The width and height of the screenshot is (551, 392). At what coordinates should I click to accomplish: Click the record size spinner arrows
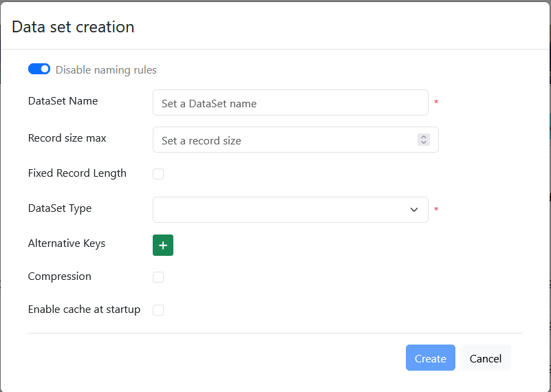coord(424,140)
